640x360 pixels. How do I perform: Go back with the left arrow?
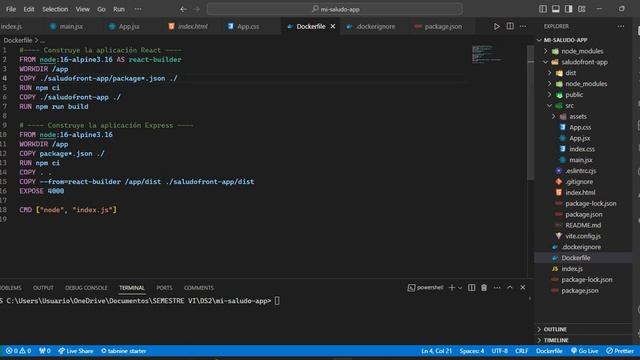tap(184, 9)
